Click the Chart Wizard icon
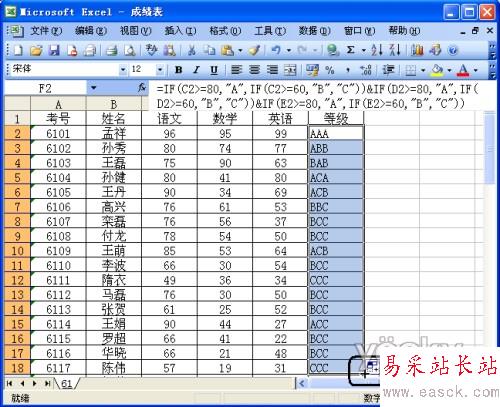 pyautogui.click(x=417, y=50)
